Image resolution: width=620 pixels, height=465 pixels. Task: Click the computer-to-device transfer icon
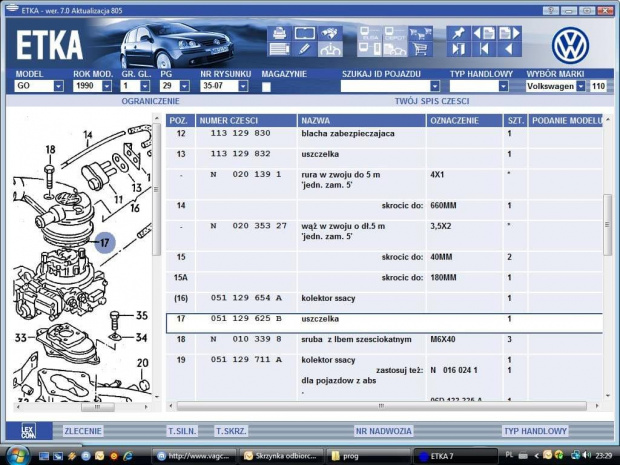(x=370, y=49)
